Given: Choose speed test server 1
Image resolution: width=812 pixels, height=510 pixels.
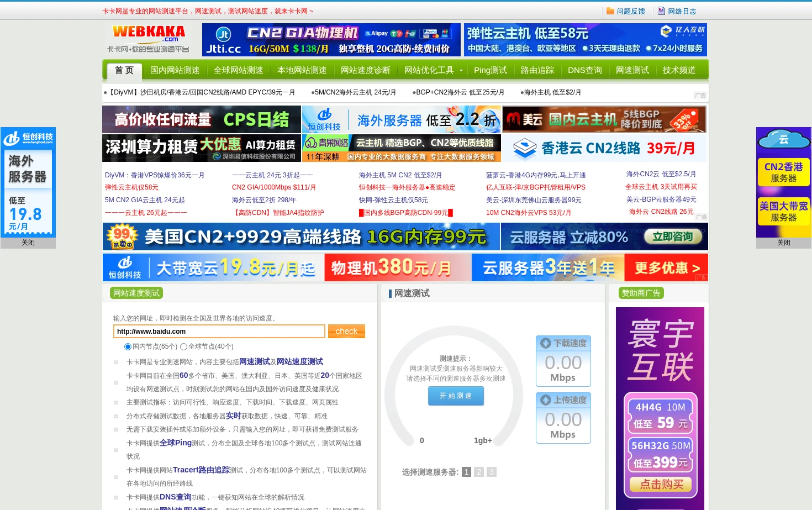Looking at the screenshot, I should [466, 472].
